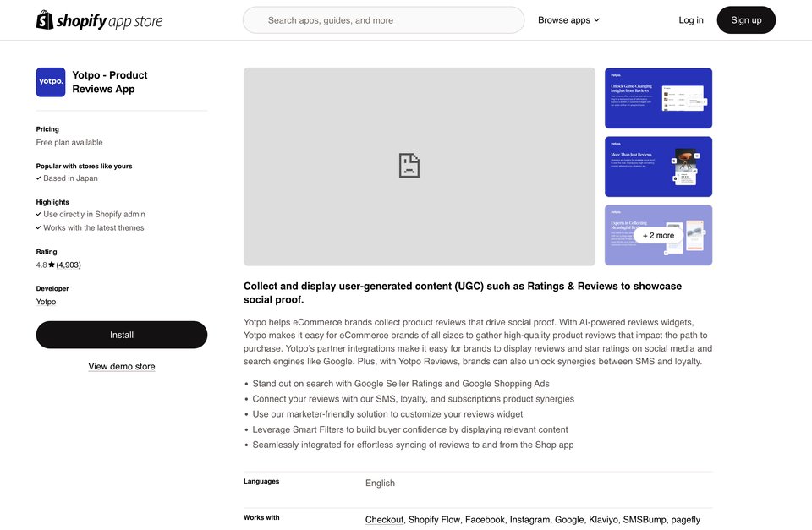Click the Sign up button
This screenshot has width=812, height=530.
[x=746, y=20]
